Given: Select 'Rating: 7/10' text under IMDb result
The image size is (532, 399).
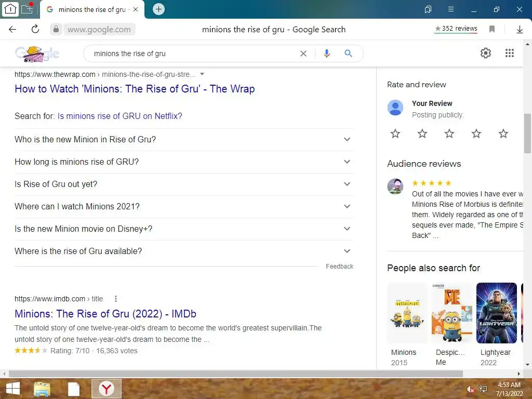Looking at the screenshot, I should (x=70, y=351).
